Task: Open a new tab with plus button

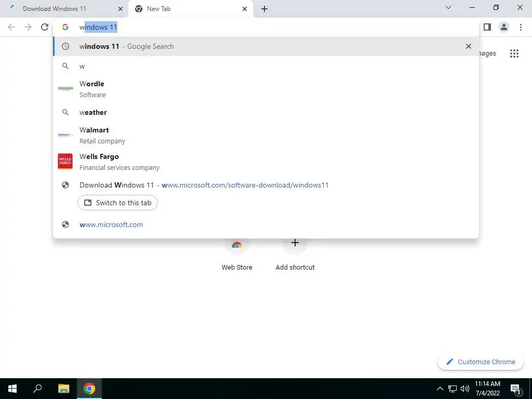Action: click(x=264, y=9)
